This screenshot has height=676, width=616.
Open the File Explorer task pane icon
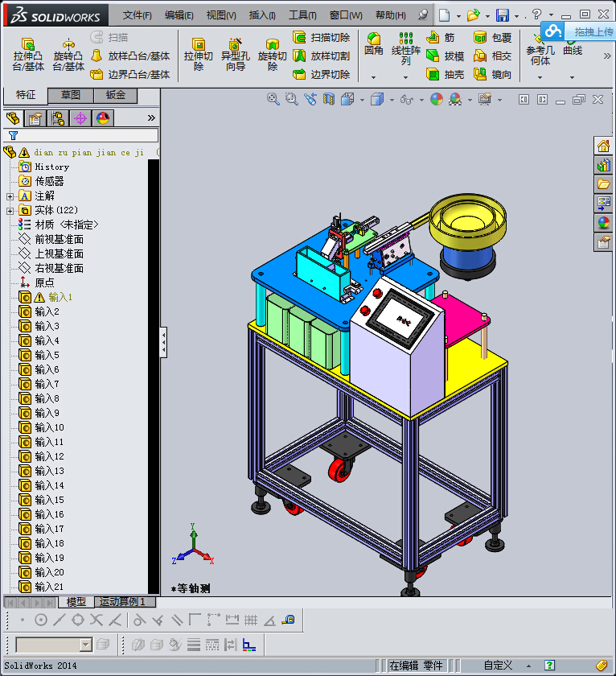click(603, 184)
